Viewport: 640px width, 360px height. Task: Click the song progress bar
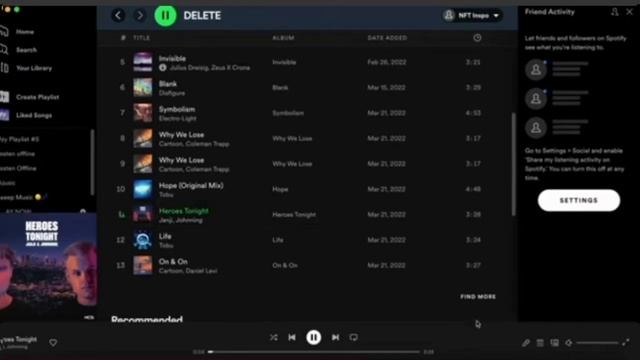(x=314, y=352)
